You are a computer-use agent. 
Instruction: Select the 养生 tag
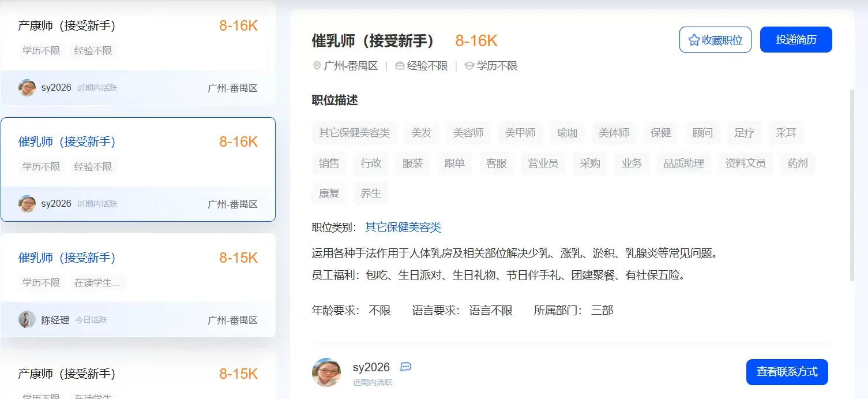click(x=371, y=193)
